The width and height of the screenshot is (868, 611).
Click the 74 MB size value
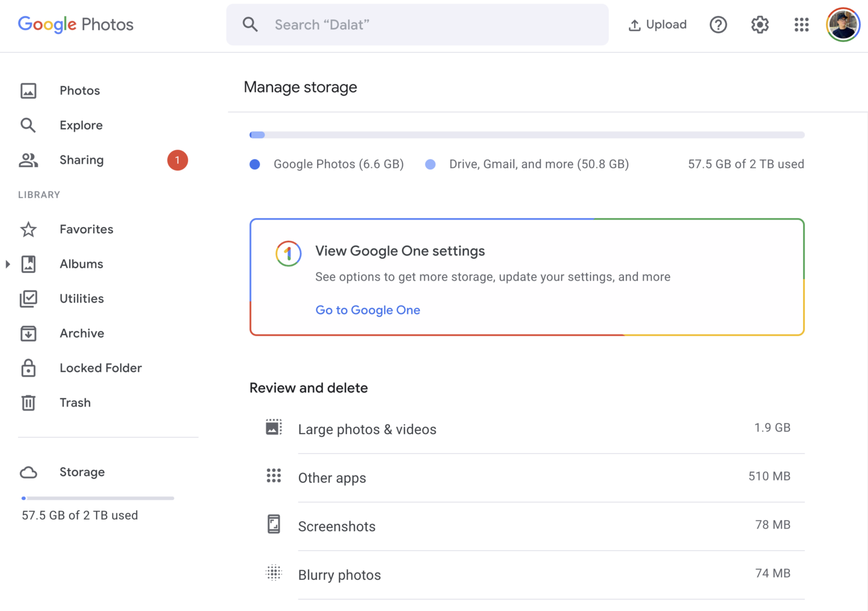point(772,573)
